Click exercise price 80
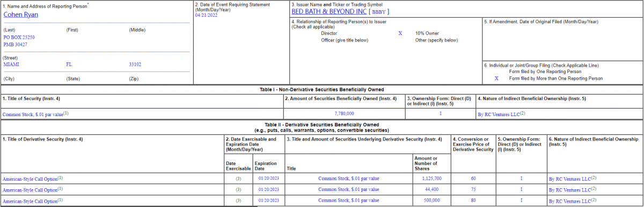The image size is (644, 207). pos(473,201)
